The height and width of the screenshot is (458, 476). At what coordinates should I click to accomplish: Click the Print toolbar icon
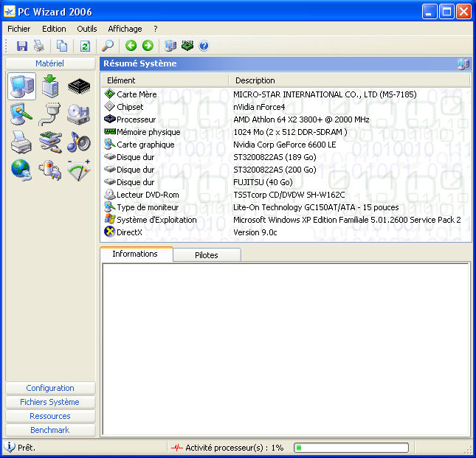pyautogui.click(x=39, y=46)
